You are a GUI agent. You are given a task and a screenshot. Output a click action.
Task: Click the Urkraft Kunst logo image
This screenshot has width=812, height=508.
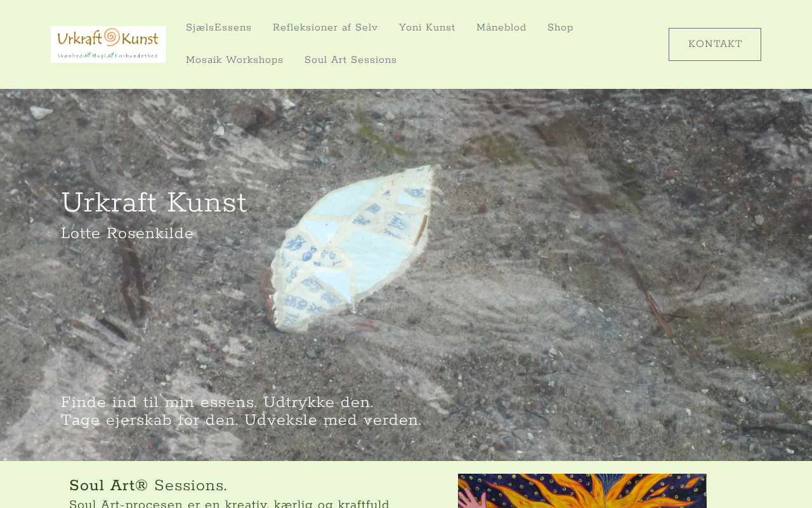(108, 44)
